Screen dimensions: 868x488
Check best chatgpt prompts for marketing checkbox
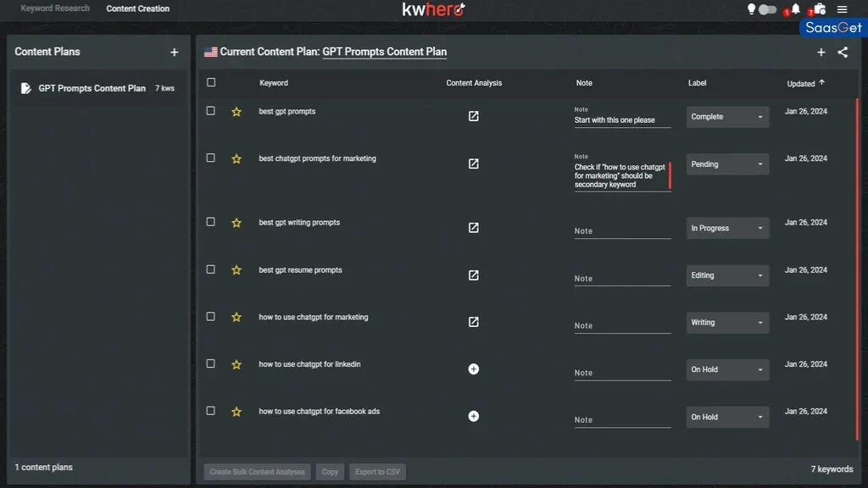click(x=211, y=158)
